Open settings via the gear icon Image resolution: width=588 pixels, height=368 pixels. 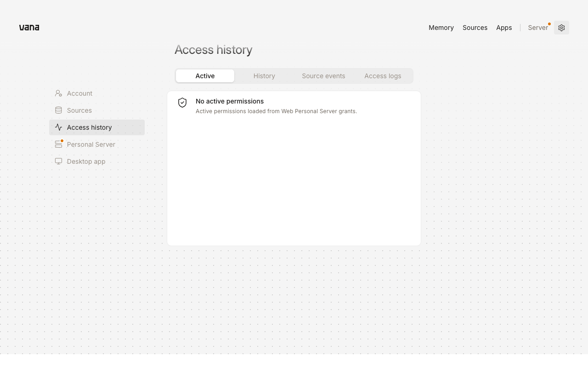(561, 28)
